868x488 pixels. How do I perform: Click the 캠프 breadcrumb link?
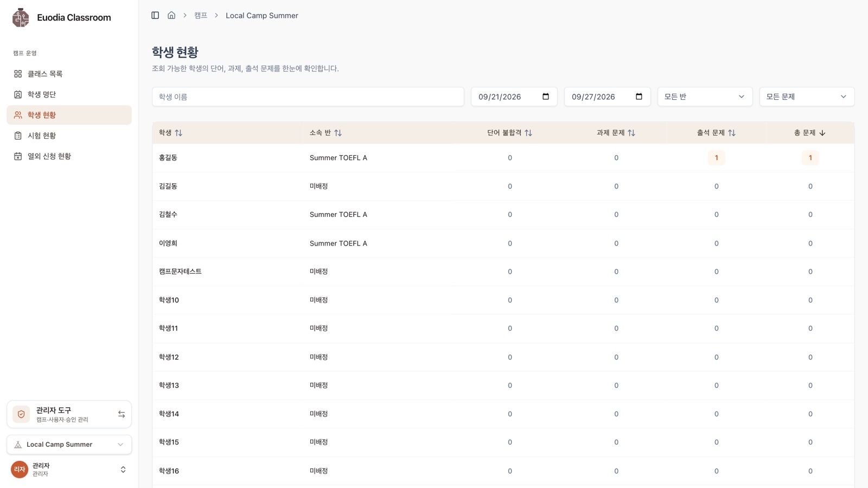(x=201, y=15)
